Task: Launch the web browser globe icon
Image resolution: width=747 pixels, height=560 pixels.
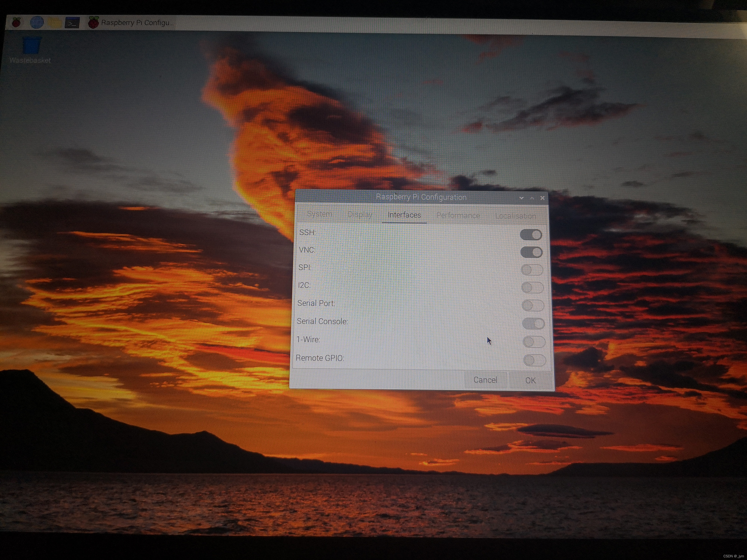Action: [x=37, y=23]
